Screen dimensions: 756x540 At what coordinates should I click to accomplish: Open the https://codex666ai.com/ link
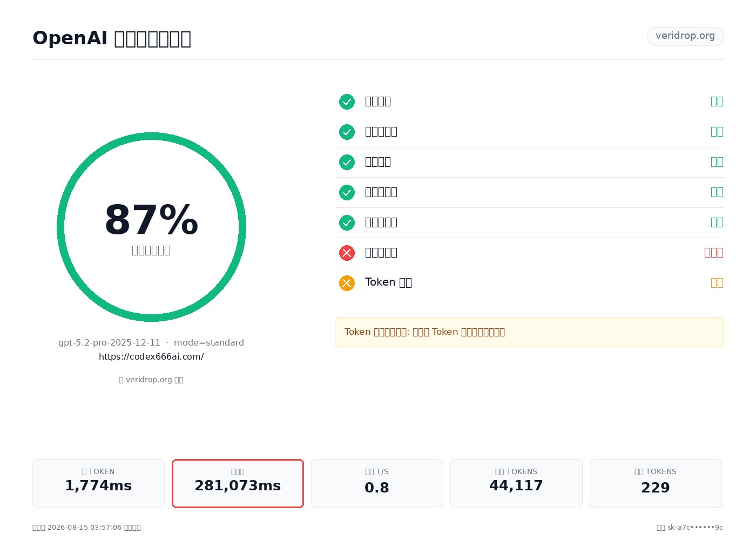[151, 357]
